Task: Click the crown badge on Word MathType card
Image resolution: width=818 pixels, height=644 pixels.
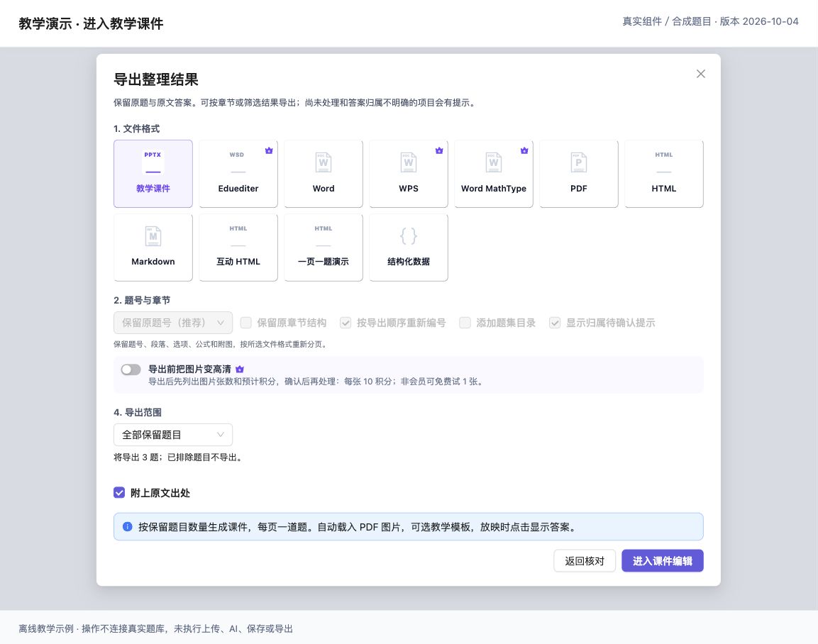Action: 524,150
